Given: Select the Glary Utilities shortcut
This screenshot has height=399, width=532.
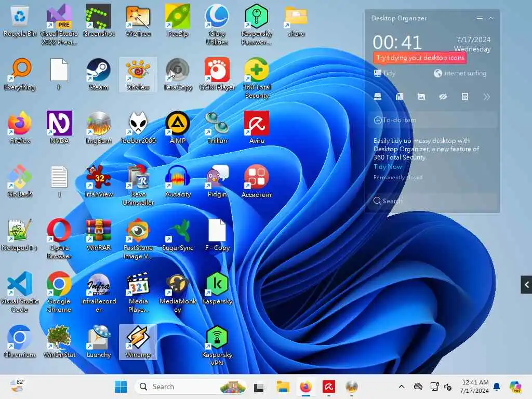Looking at the screenshot, I should click(x=217, y=24).
